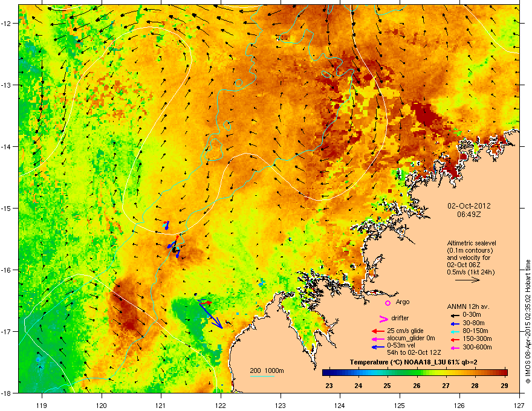Click the 'Altimetric sealevel' text
The width and height of the screenshot is (532, 411).
[472, 243]
